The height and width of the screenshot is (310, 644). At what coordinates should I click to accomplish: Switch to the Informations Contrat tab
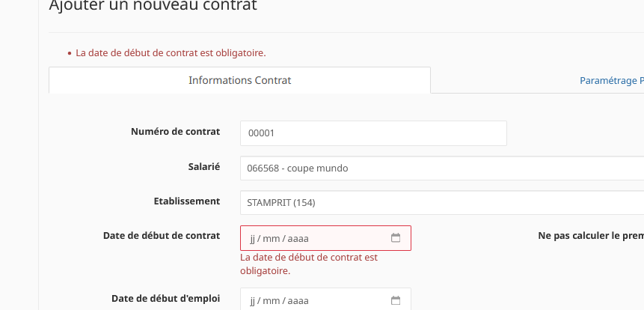[239, 80]
